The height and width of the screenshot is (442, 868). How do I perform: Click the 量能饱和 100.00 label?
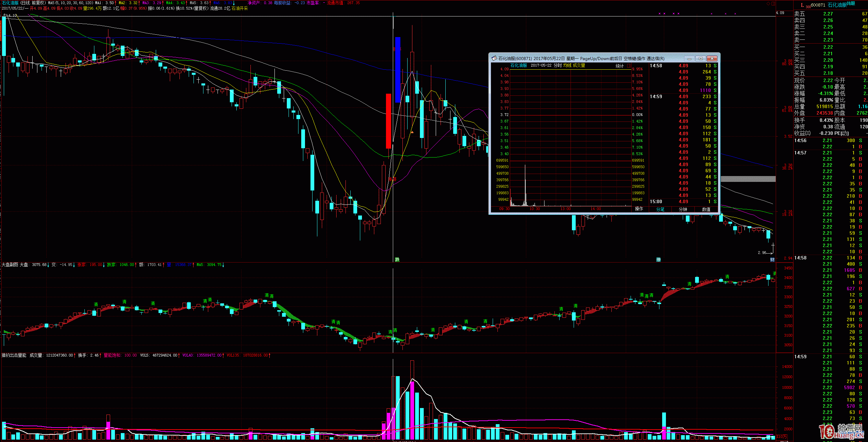(x=120, y=355)
